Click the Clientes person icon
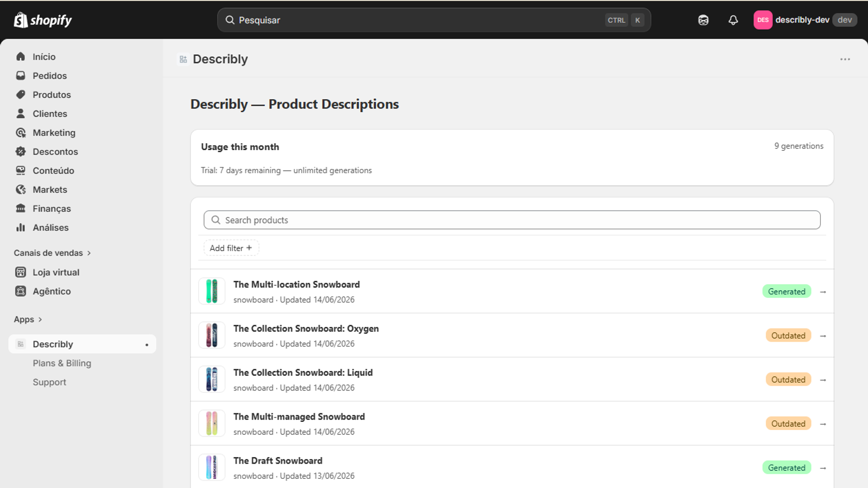 coord(21,113)
